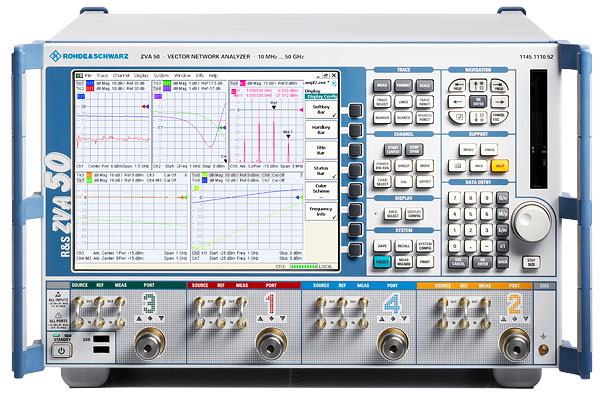The image size is (600, 401).
Task: Push the BACK data entry key
Action: [502, 262]
